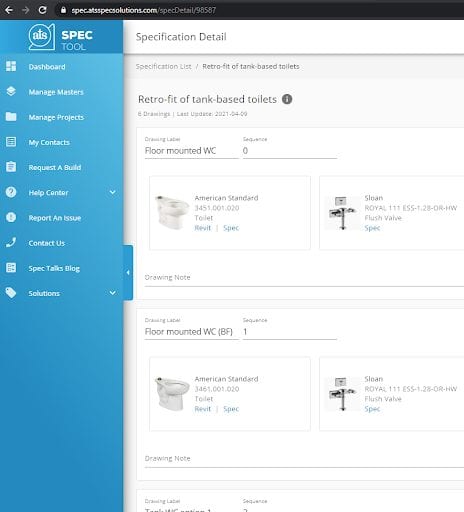Click Drawing Note field under Floor mounted WC

pos(304,278)
